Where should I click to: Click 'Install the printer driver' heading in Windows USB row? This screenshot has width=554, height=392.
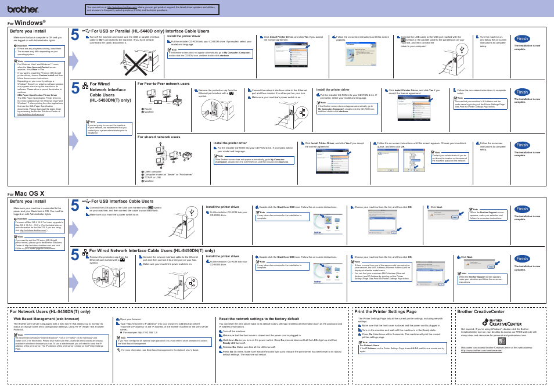point(184,37)
